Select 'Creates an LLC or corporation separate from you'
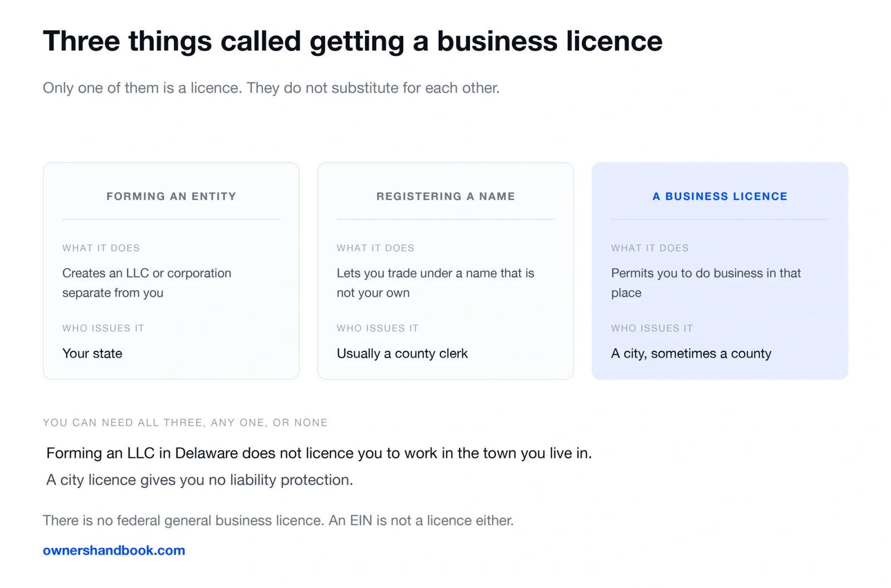 [146, 283]
